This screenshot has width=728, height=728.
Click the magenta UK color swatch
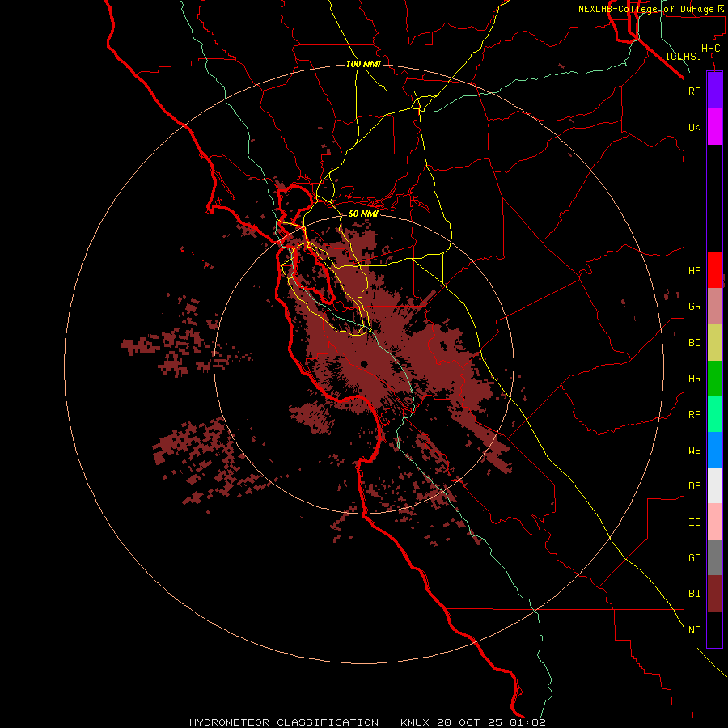pos(714,127)
